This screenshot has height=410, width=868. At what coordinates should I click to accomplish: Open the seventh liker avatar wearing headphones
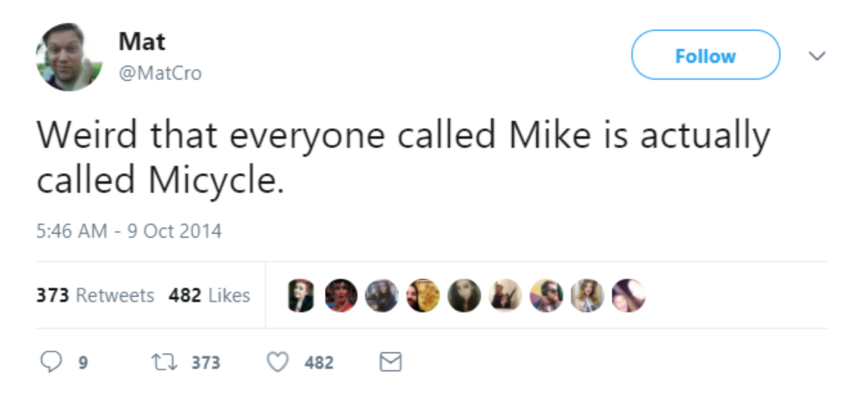coord(546,296)
